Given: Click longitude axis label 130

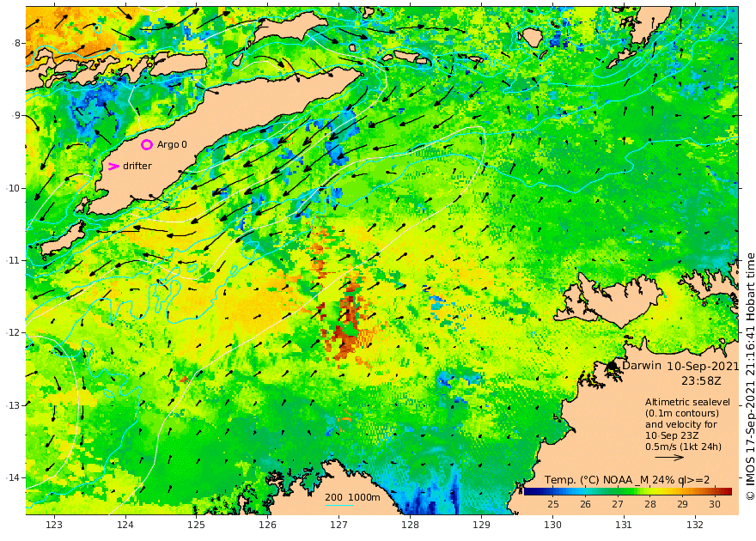Looking at the screenshot, I should tap(552, 525).
